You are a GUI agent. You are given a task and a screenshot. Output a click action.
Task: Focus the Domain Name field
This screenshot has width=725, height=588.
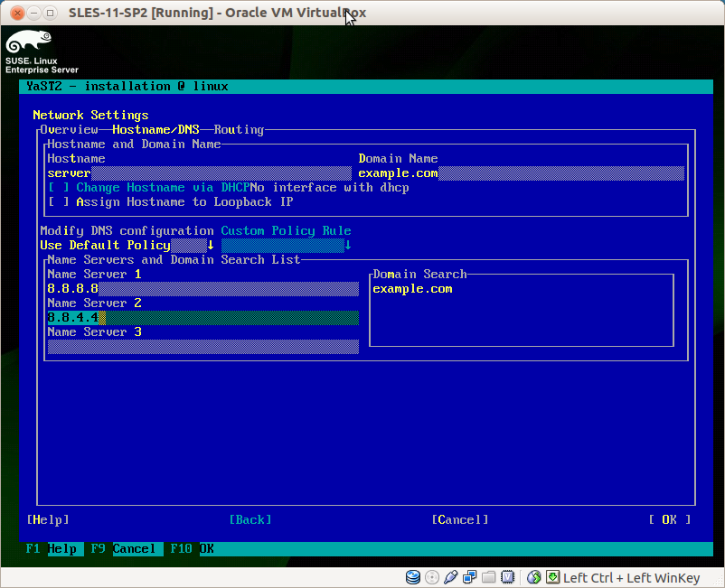pyautogui.click(x=521, y=173)
